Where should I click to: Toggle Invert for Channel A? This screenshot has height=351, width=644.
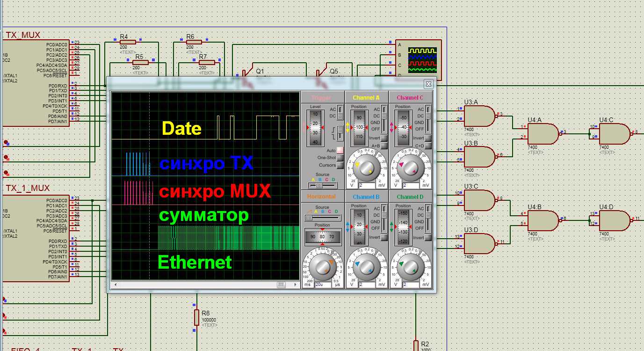click(x=384, y=138)
